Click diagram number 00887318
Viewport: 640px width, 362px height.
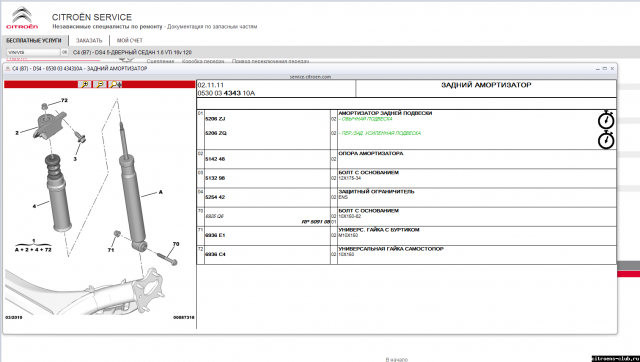point(184,317)
